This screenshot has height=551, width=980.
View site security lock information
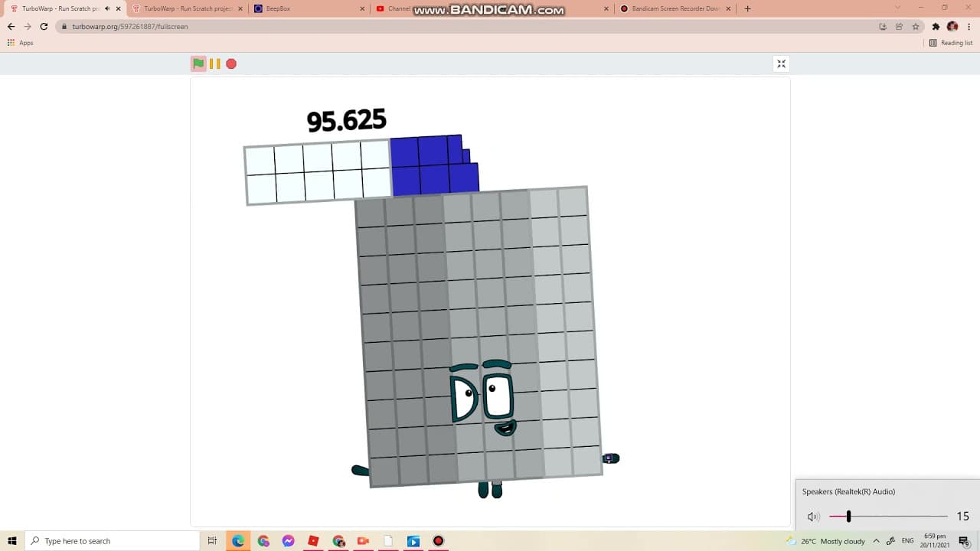coord(64,26)
